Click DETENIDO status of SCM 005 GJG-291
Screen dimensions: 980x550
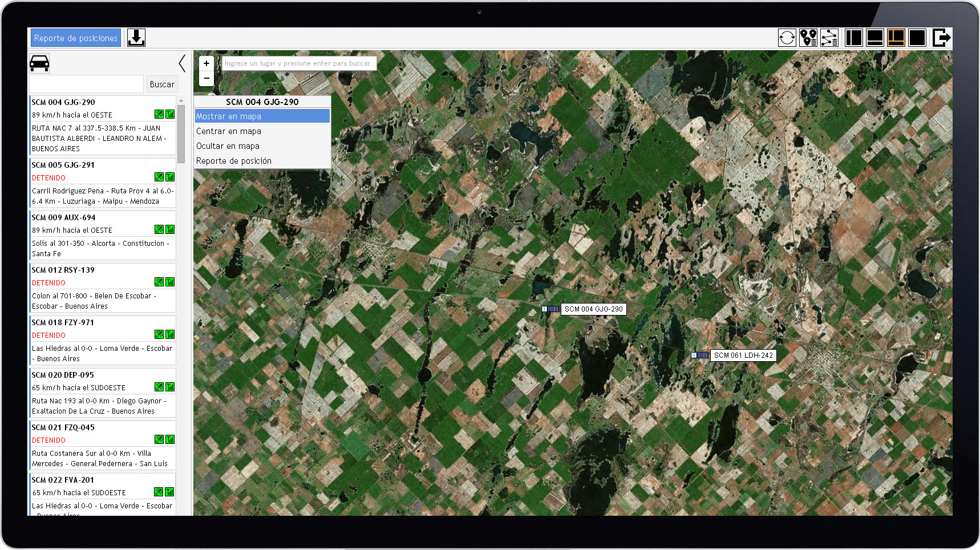48,177
